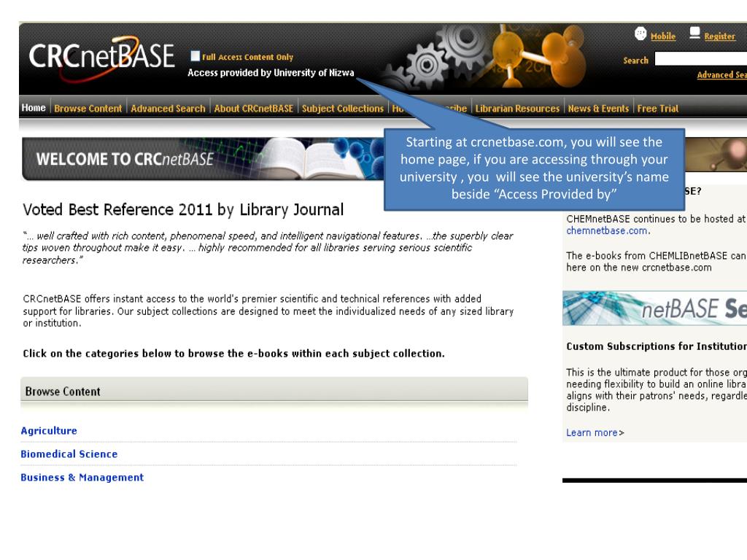
Task: Open Advanced Search in the navigation bar
Action: 169,109
